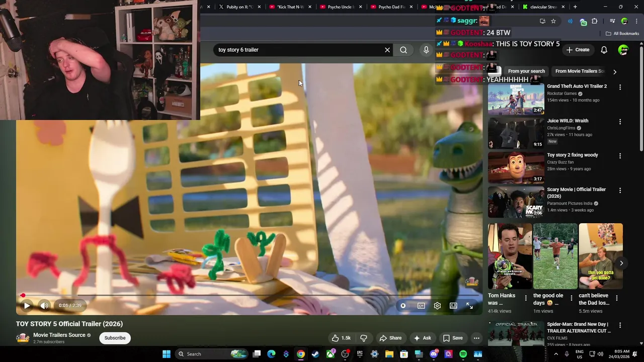Open the options menu for GTA VI Trailer 2
This screenshot has width=644, height=362.
(x=620, y=87)
